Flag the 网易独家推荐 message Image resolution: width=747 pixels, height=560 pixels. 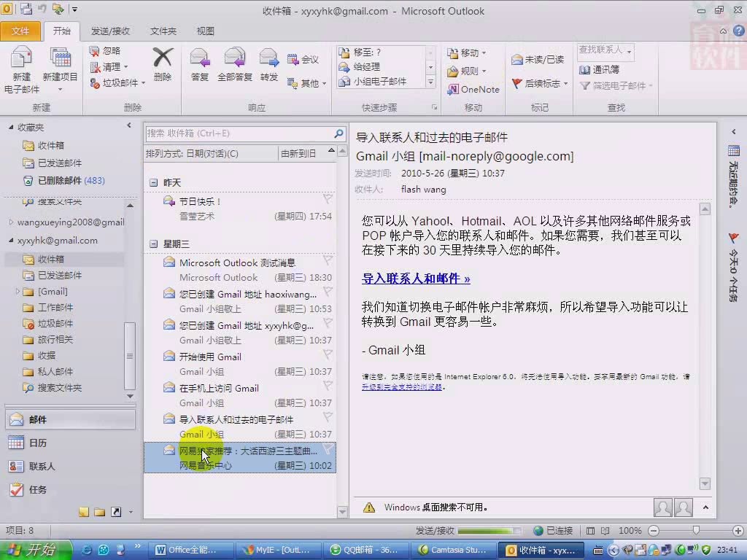click(328, 448)
